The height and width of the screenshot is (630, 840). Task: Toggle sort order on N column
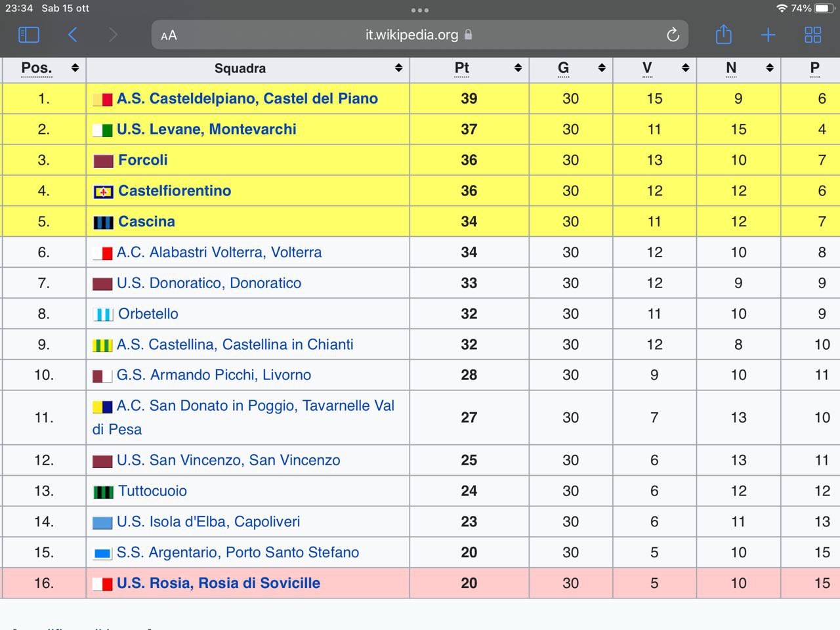point(770,68)
